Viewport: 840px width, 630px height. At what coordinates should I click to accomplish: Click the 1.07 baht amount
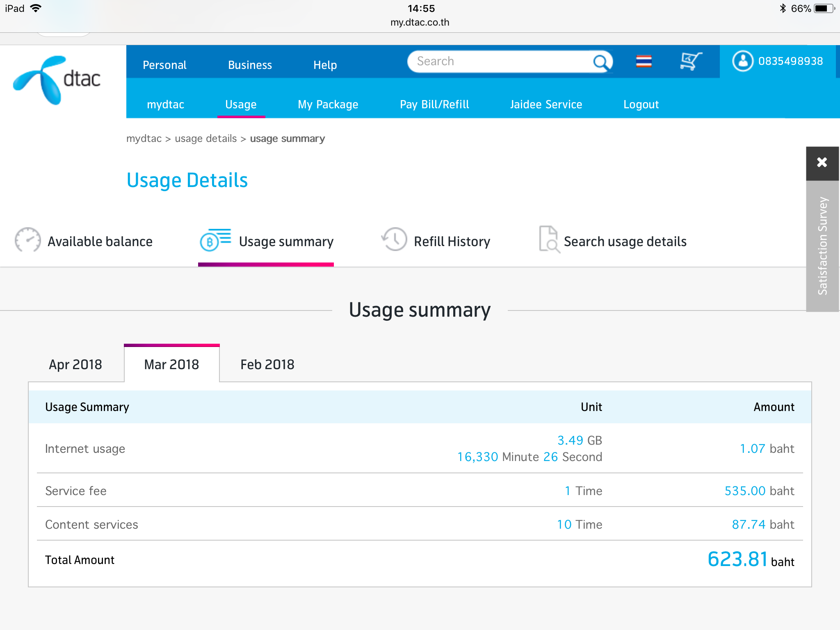pos(767,449)
